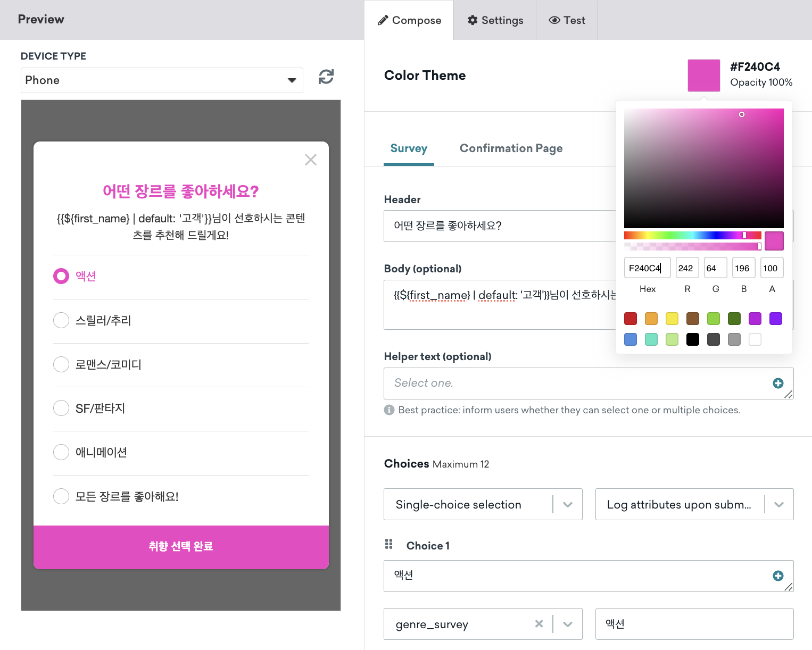812x650 pixels.
Task: Click the B value input field
Action: click(x=744, y=268)
